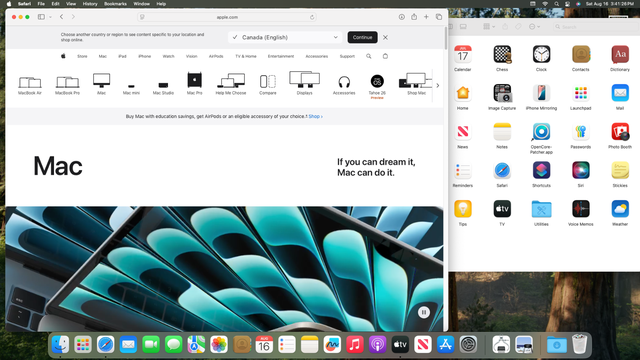The image size is (640, 360).
Task: Open the Tahoe 26 Preview icon
Action: [377, 87]
